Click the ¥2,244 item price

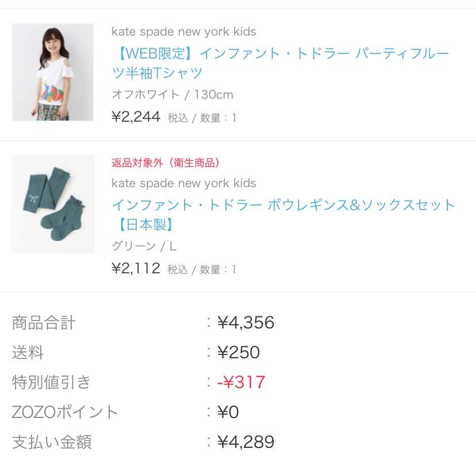136,117
